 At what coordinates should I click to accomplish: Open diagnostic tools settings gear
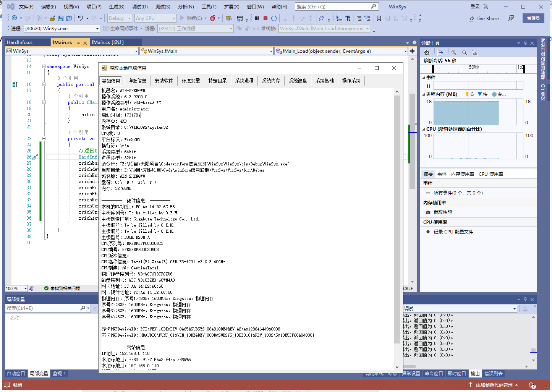tap(427, 53)
